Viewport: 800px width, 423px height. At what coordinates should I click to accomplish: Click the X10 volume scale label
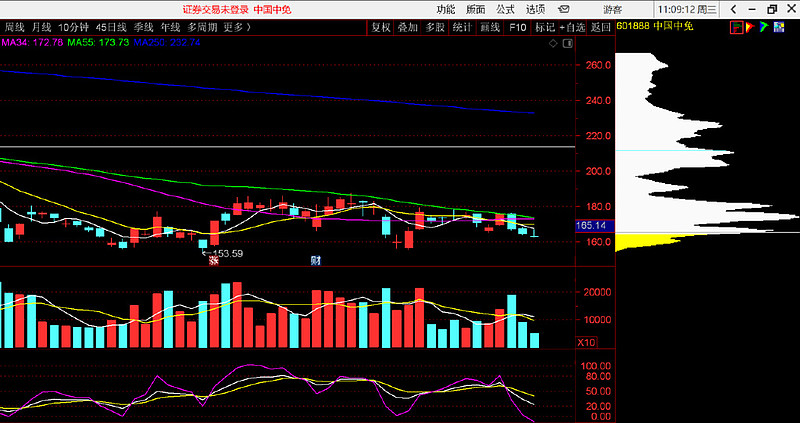[x=587, y=342]
